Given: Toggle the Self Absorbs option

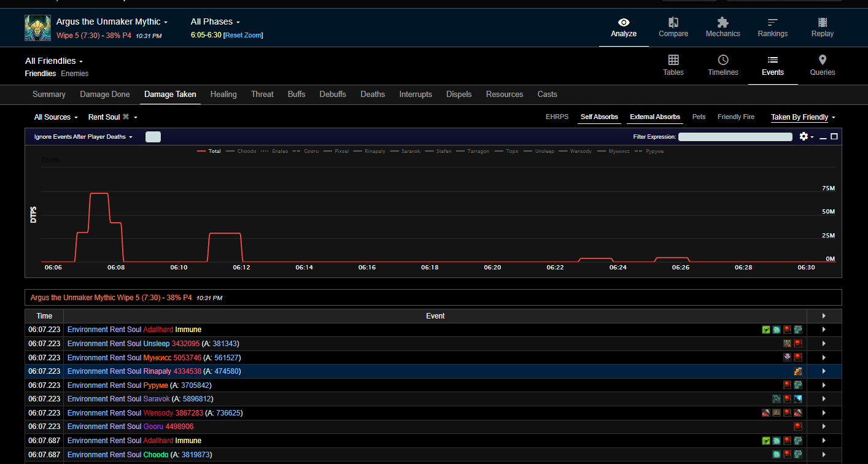Looking at the screenshot, I should point(599,117).
